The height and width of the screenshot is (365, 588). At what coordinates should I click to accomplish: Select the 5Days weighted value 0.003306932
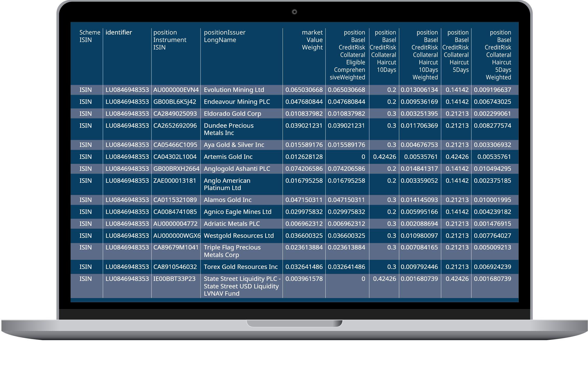[x=492, y=145]
